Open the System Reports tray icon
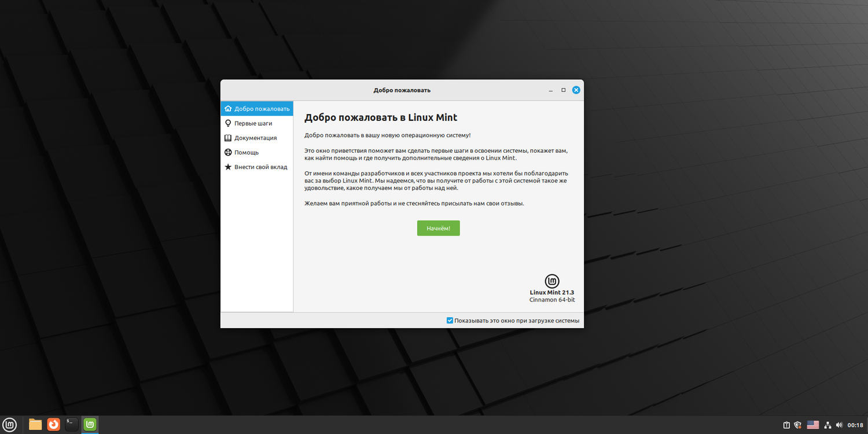This screenshot has width=868, height=434. 787,425
